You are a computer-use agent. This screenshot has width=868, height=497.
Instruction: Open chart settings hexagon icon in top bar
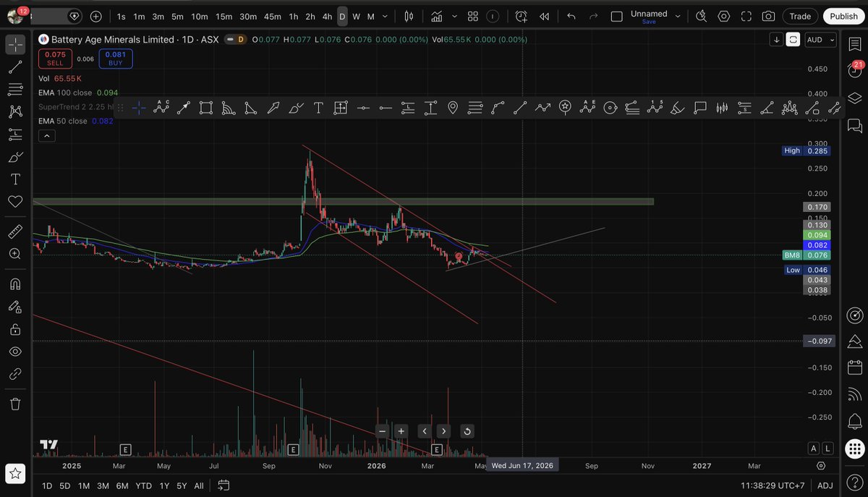click(x=723, y=16)
